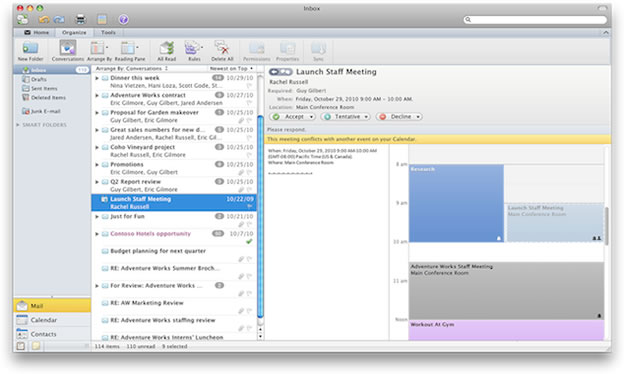Screen dimensions: 624x374
Task: Click the Send/Receive toolbar icon
Action: pyautogui.click(x=23, y=19)
